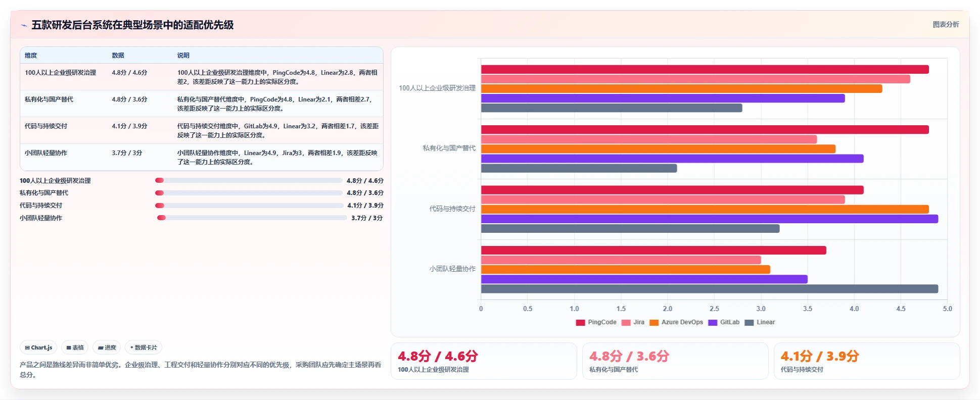Image resolution: width=980 pixels, height=400 pixels.
Task: Click the gray Linear bar in 小团队轻量协作 group
Action: click(x=709, y=289)
